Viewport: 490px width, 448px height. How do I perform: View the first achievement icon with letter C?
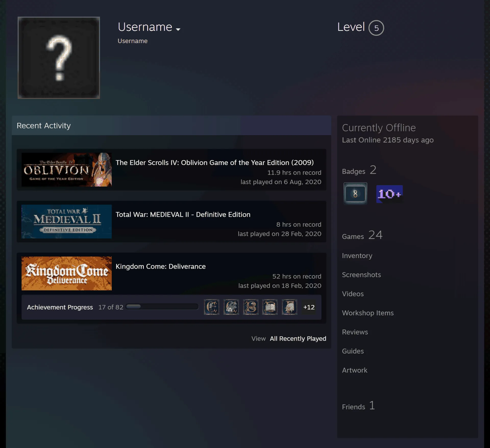(212, 307)
